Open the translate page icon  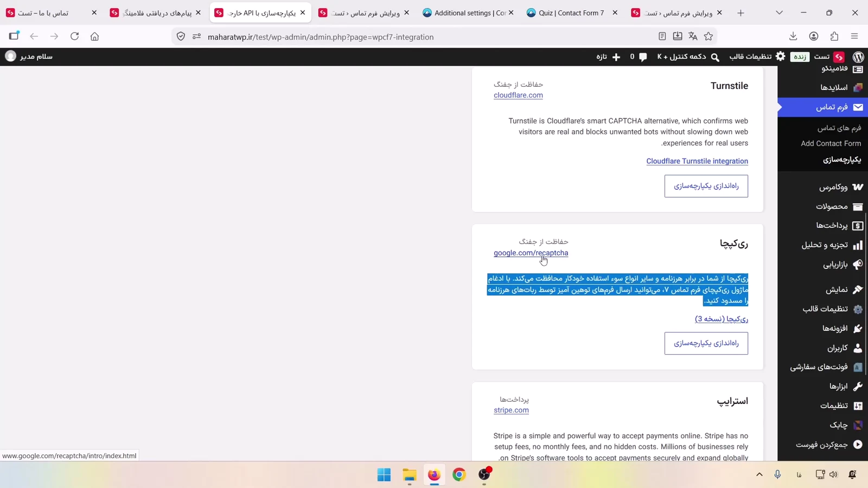pos(693,36)
